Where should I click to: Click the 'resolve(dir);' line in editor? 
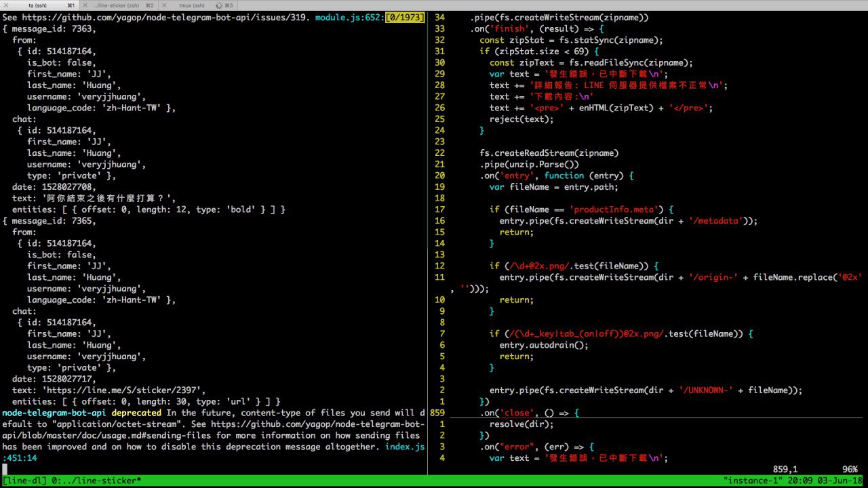[x=521, y=424]
